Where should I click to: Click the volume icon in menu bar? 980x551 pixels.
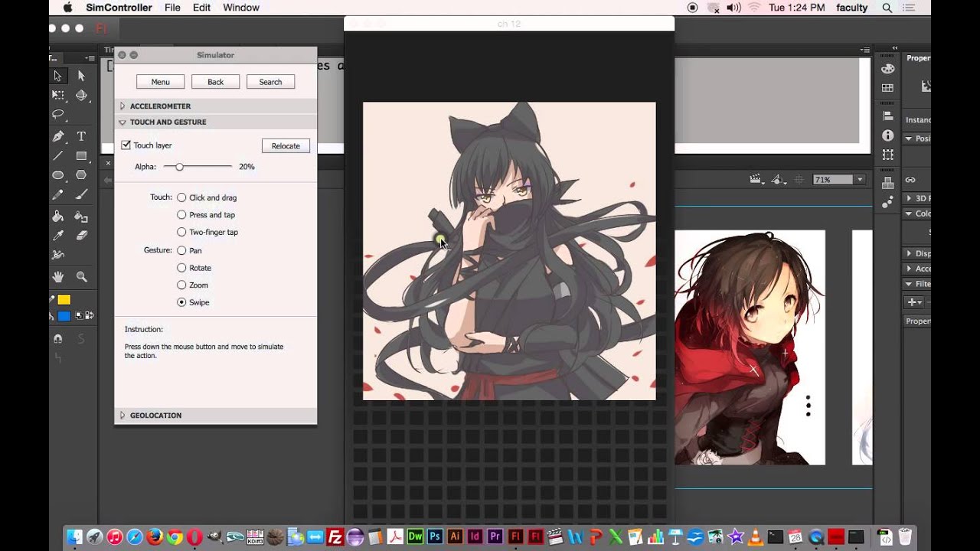[733, 8]
